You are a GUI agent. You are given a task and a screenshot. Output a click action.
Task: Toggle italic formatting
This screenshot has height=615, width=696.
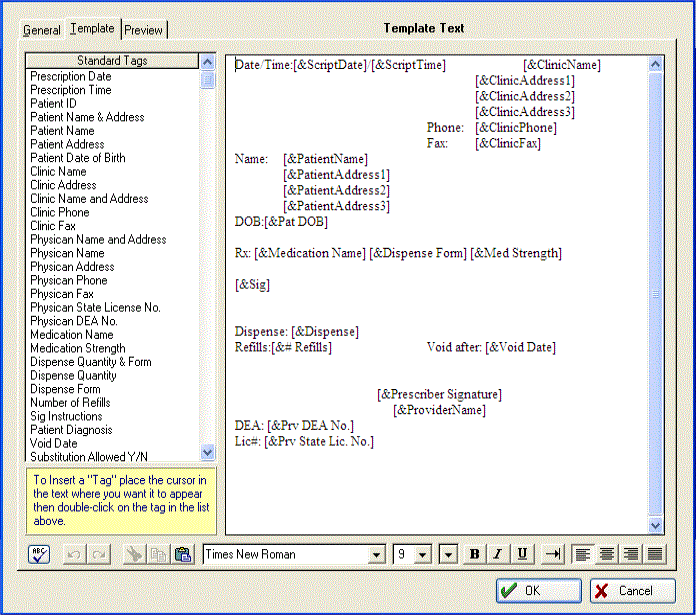[498, 554]
